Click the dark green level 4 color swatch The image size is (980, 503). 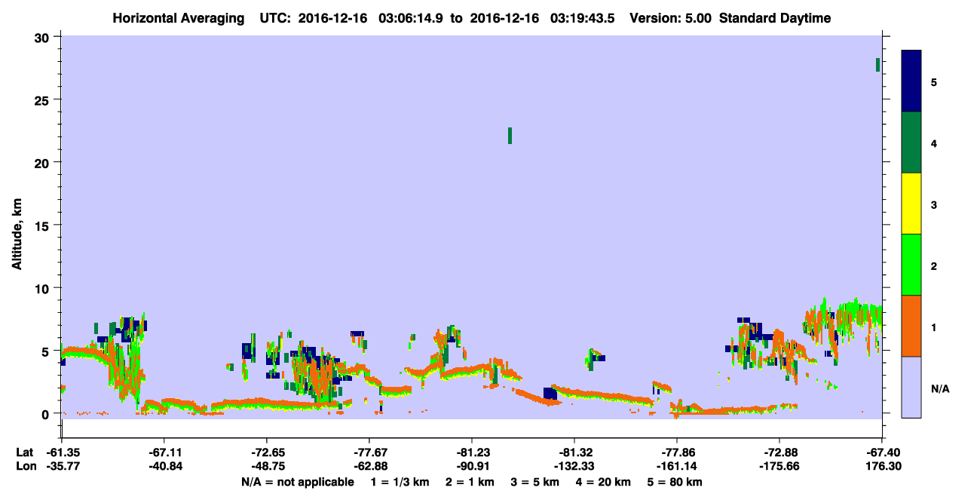tap(911, 143)
